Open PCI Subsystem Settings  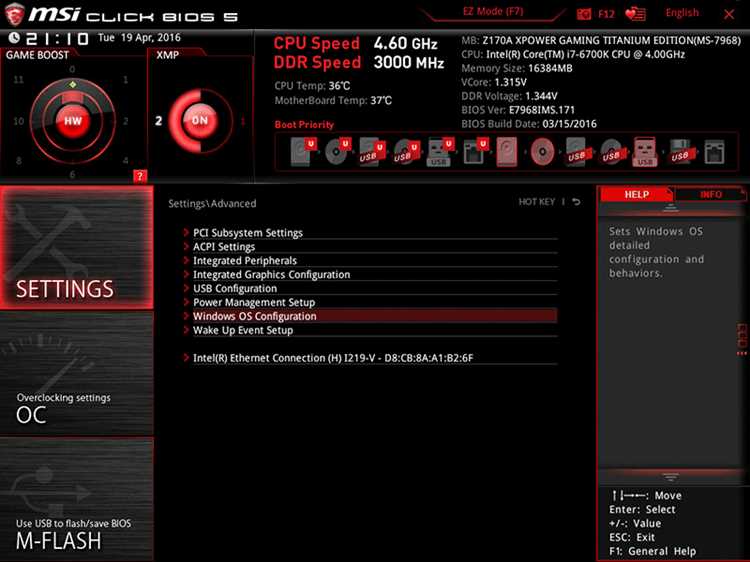pyautogui.click(x=370, y=232)
